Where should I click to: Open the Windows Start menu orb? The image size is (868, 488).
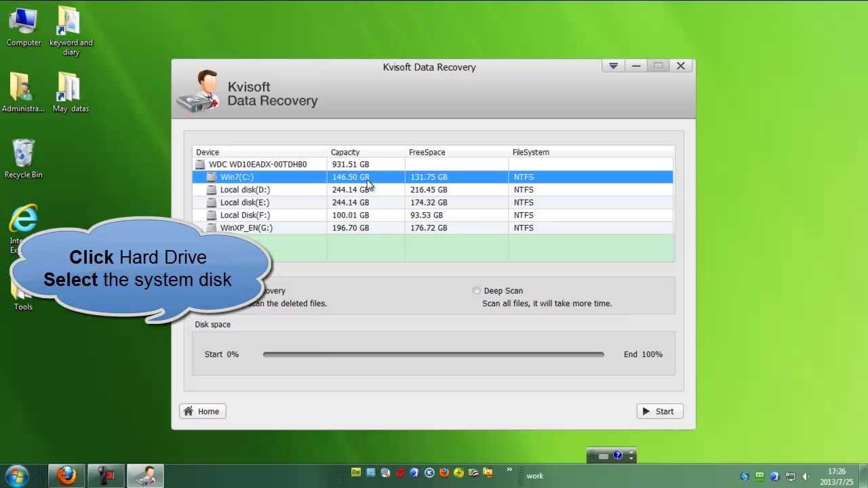(17, 475)
